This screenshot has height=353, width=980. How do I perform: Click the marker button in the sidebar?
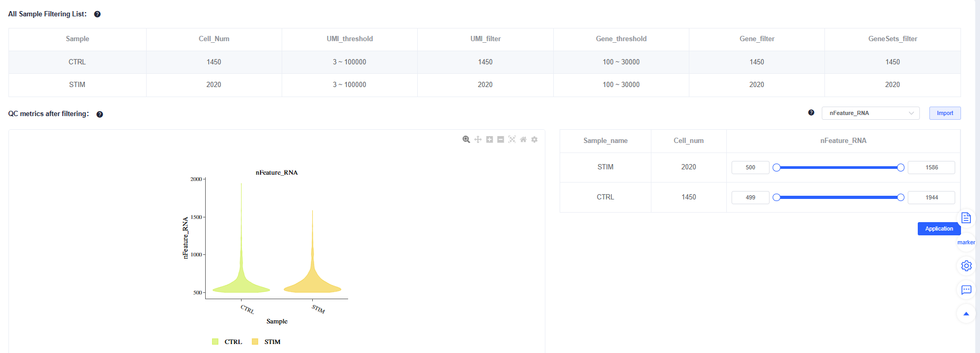tap(966, 242)
